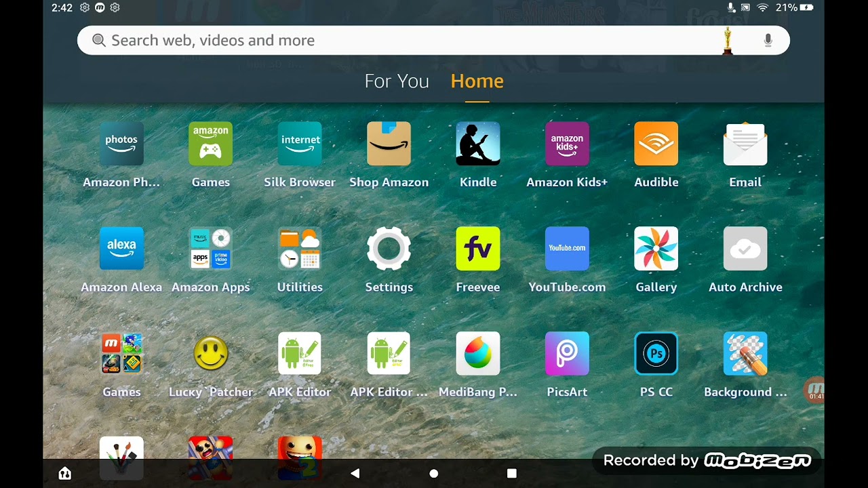868x488 pixels.
Task: Launch Photoshop PS CC
Action: click(656, 354)
